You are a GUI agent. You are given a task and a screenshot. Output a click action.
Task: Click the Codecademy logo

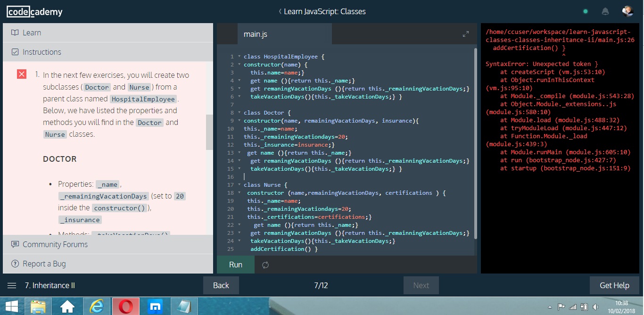(34, 12)
